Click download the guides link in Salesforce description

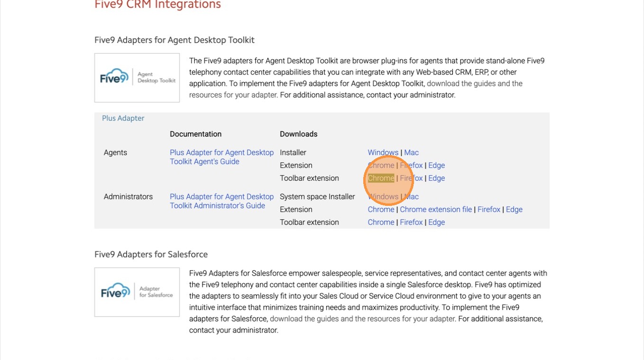coord(362,319)
